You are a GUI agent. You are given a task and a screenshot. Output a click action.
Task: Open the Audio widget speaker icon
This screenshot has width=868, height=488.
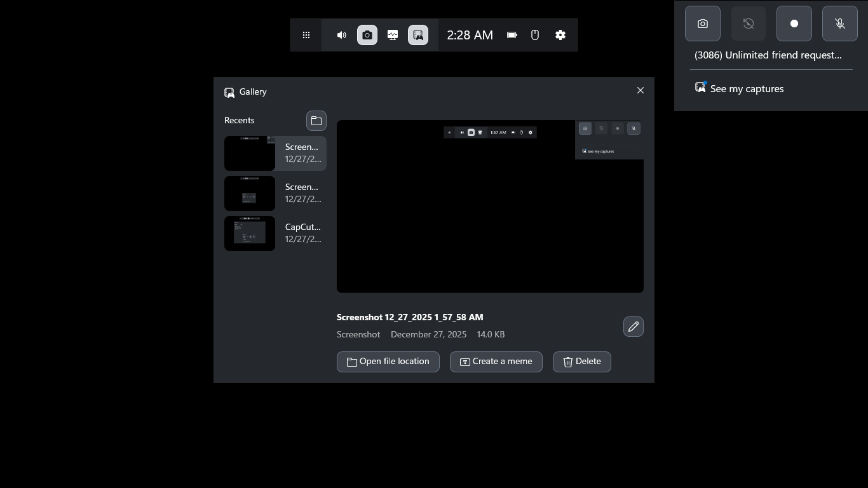point(342,35)
